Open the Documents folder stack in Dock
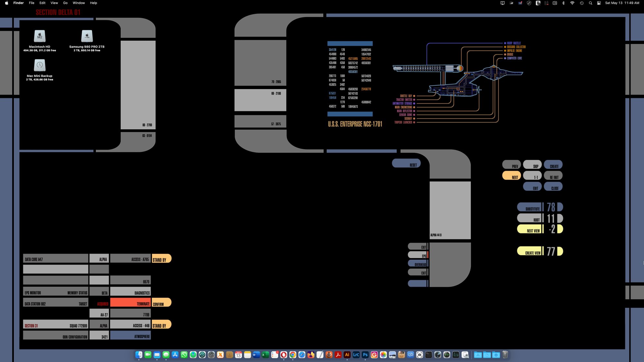 coord(487,355)
